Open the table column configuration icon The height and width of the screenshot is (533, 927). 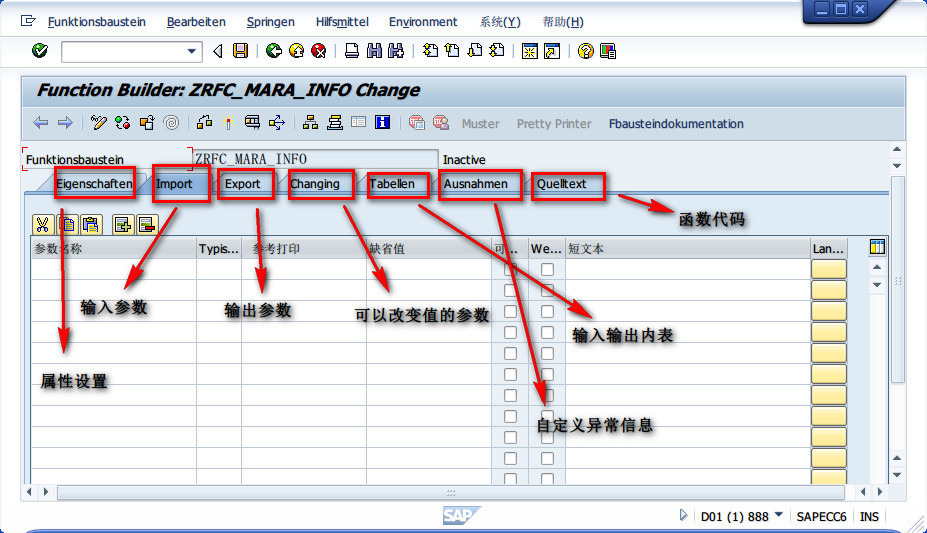coord(877,247)
